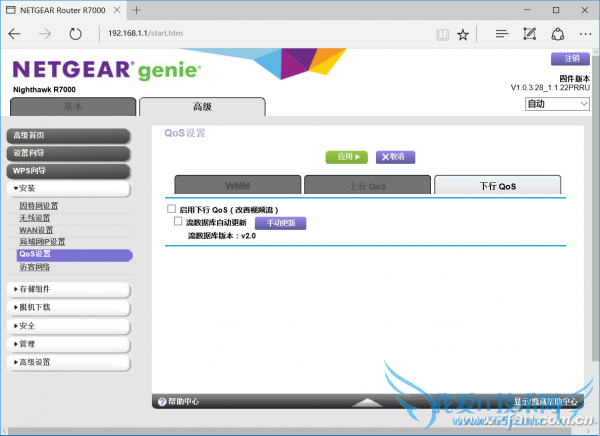600x436 pixels.
Task: Open WAN设置 link
Action: (x=36, y=230)
